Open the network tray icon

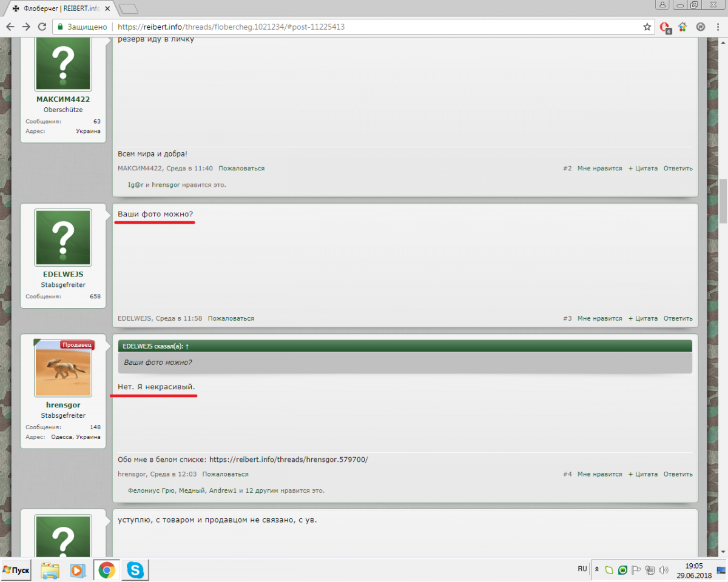pyautogui.click(x=650, y=570)
